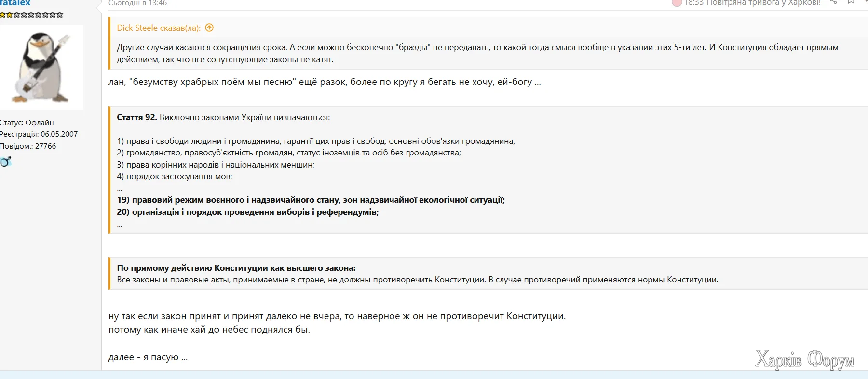The height and width of the screenshot is (379, 868).
Task: Click the male gender icon under profile
Action: [5, 162]
